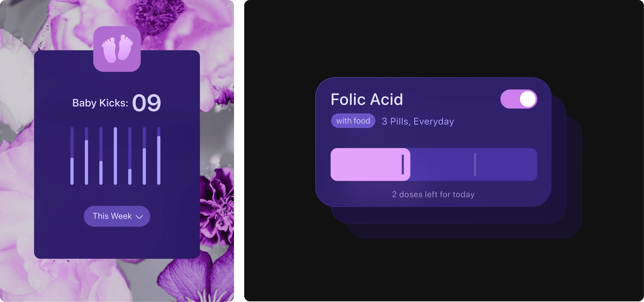Image resolution: width=644 pixels, height=302 pixels.
Task: Select the seventh bar in kicks chart
Action: (x=159, y=156)
